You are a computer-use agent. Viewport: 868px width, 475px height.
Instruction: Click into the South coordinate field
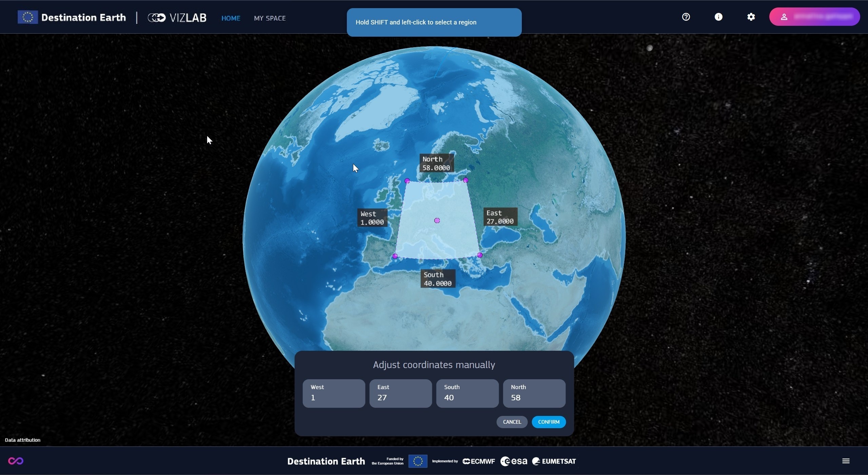(467, 394)
